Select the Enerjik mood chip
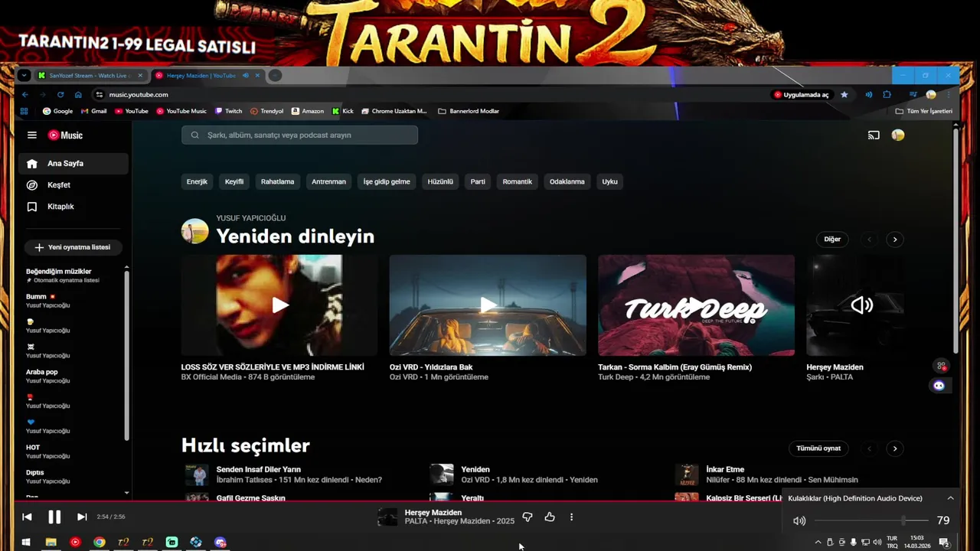The height and width of the screenshot is (551, 980). click(197, 181)
